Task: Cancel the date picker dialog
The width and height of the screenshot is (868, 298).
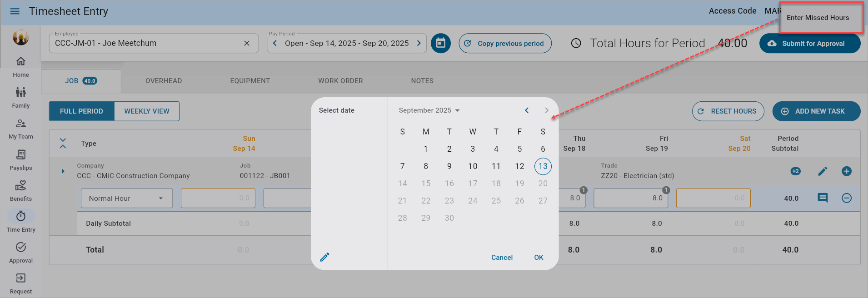Action: tap(502, 258)
